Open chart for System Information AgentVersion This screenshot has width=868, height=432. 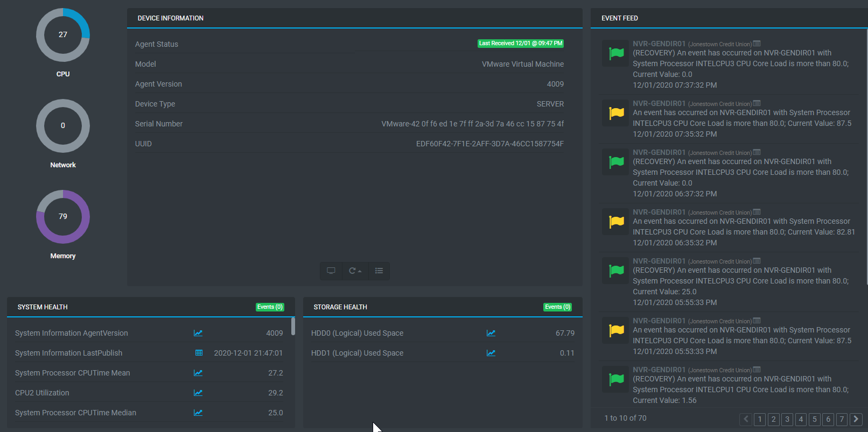[198, 333]
